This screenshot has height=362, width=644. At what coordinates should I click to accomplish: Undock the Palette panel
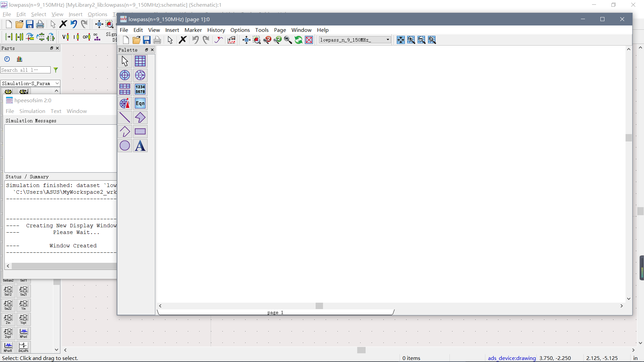click(x=147, y=50)
